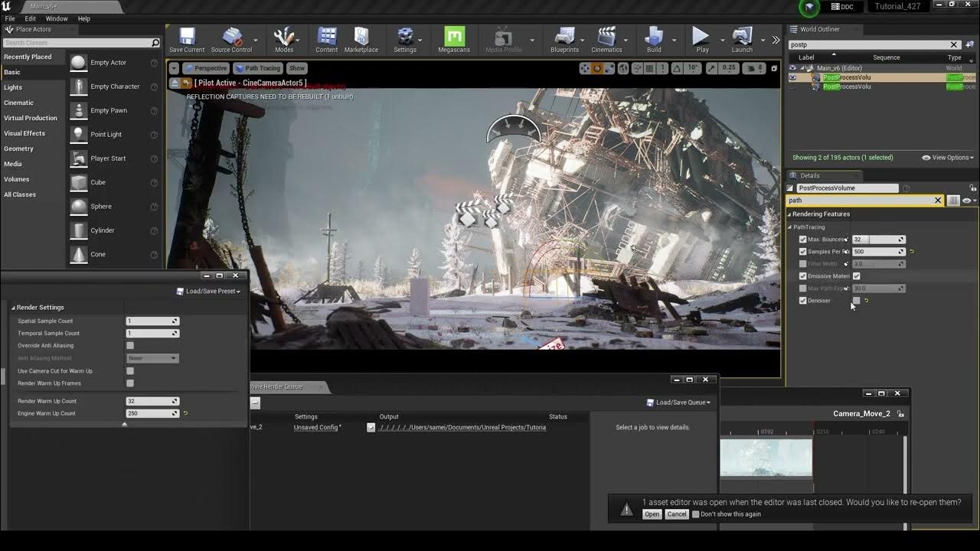Screen dimensions: 980x551
Task: Toggle the Samples Per Pixel override checkbox
Action: 802,252
